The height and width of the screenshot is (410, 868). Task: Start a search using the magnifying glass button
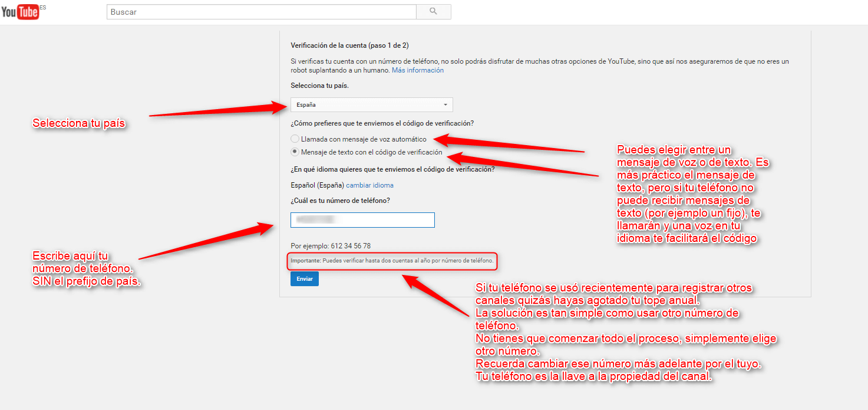pos(433,11)
